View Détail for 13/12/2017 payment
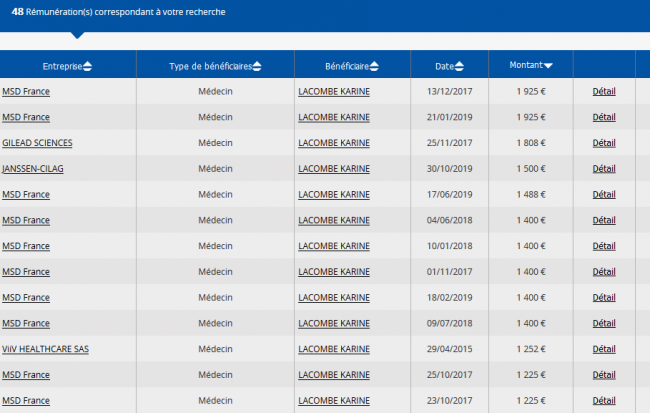Screen dimensions: 650x413 (604, 92)
